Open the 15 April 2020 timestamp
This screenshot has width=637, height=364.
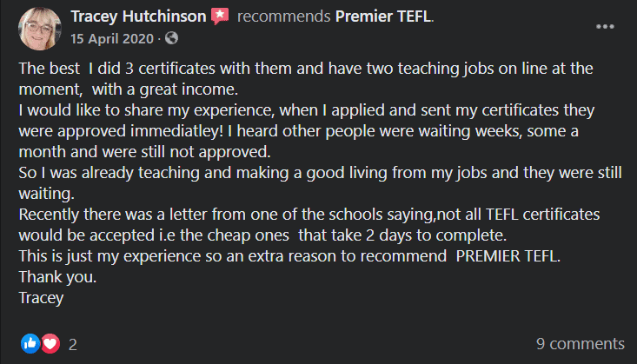[115, 38]
